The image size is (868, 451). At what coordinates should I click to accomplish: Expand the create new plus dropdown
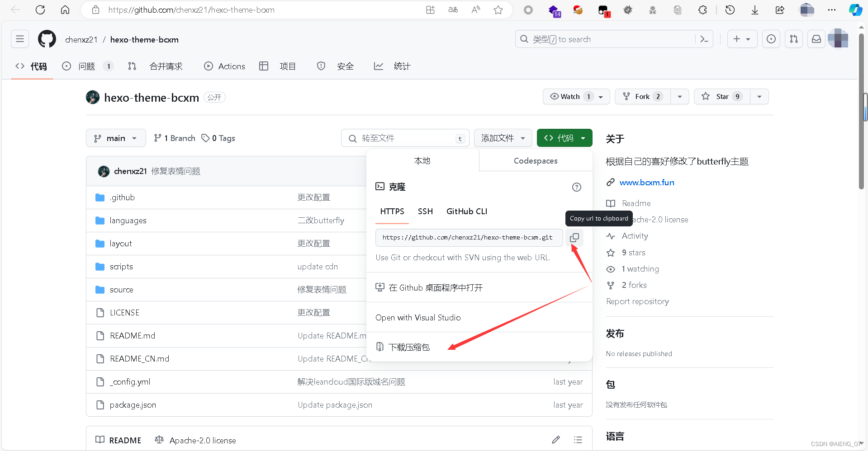coord(742,39)
